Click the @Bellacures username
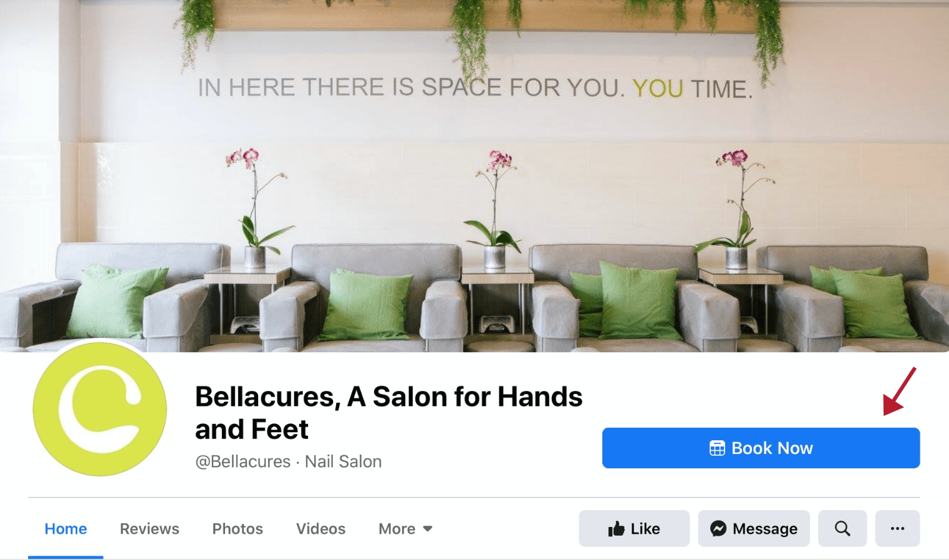Screen dimensions: 949x560 (x=243, y=461)
